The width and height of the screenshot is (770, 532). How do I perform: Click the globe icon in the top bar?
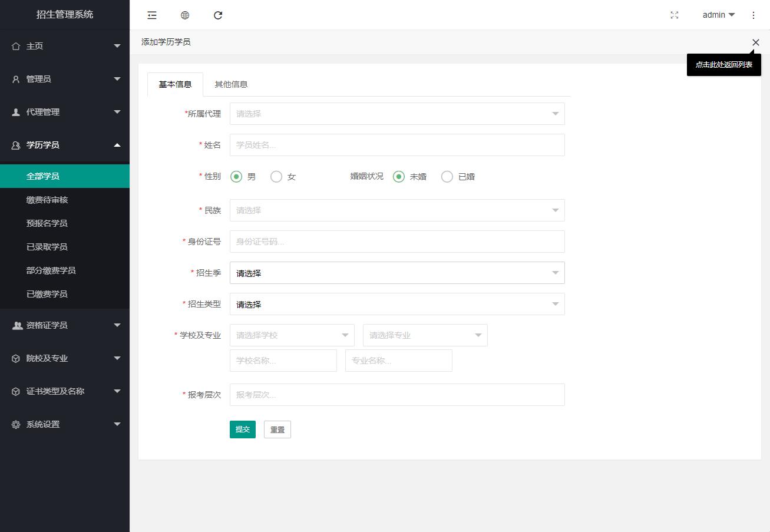click(x=185, y=15)
